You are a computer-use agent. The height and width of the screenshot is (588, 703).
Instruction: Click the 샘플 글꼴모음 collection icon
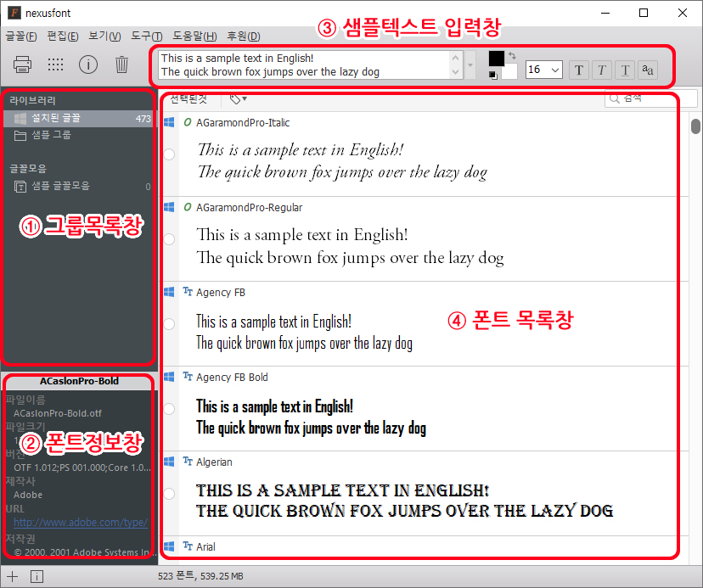coord(20,186)
